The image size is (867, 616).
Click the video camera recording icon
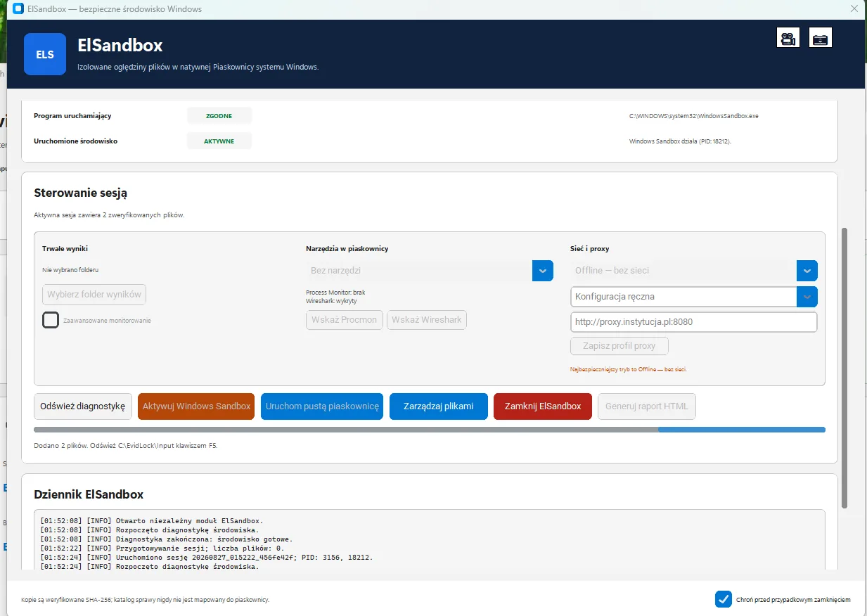[788, 37]
